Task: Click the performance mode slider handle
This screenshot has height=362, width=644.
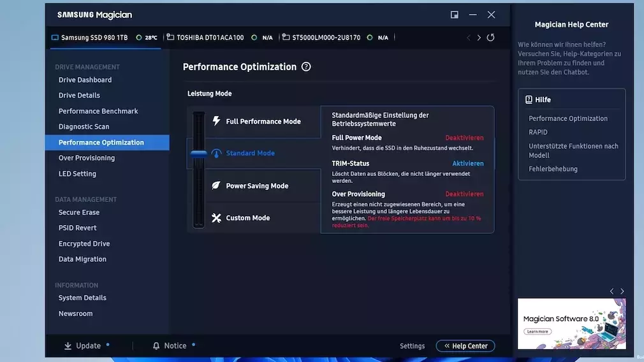Action: click(x=199, y=154)
